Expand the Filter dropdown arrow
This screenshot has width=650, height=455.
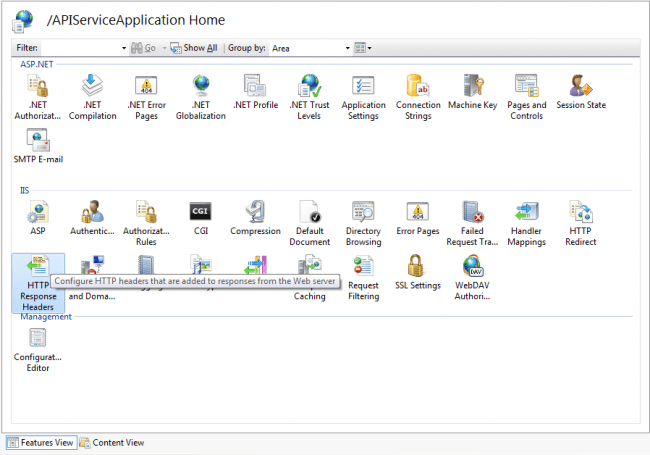pyautogui.click(x=124, y=48)
